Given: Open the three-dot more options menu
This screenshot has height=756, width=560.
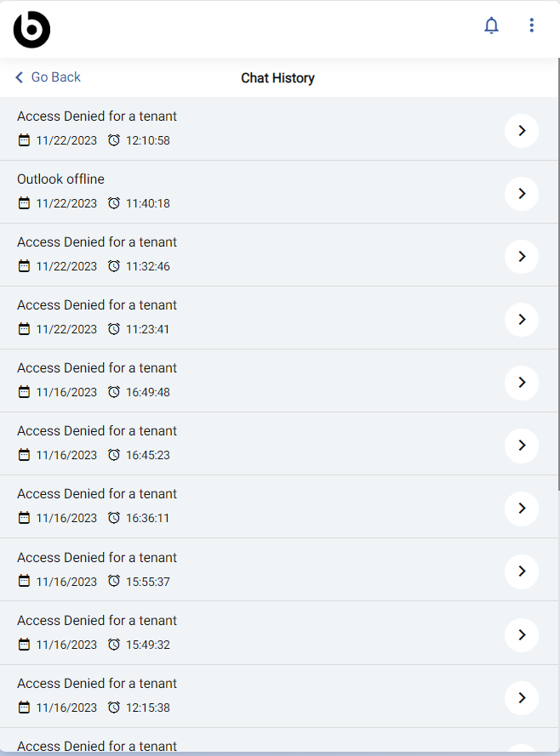Looking at the screenshot, I should click(532, 25).
